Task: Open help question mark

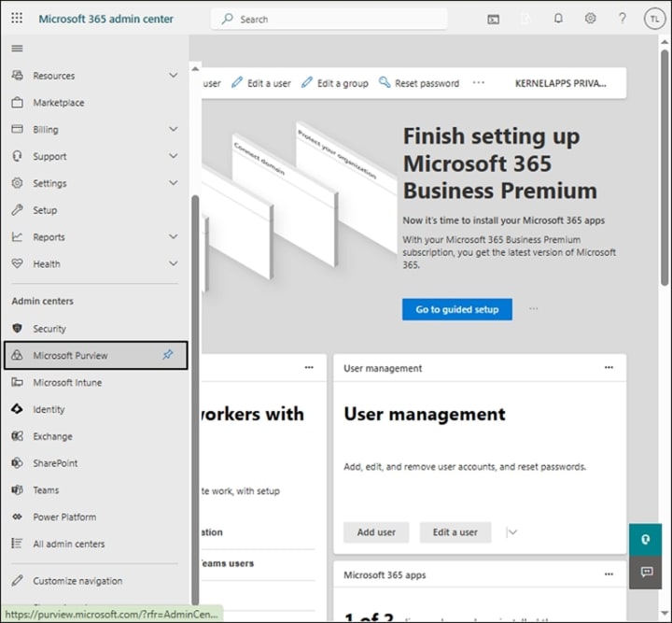Action: pos(622,19)
